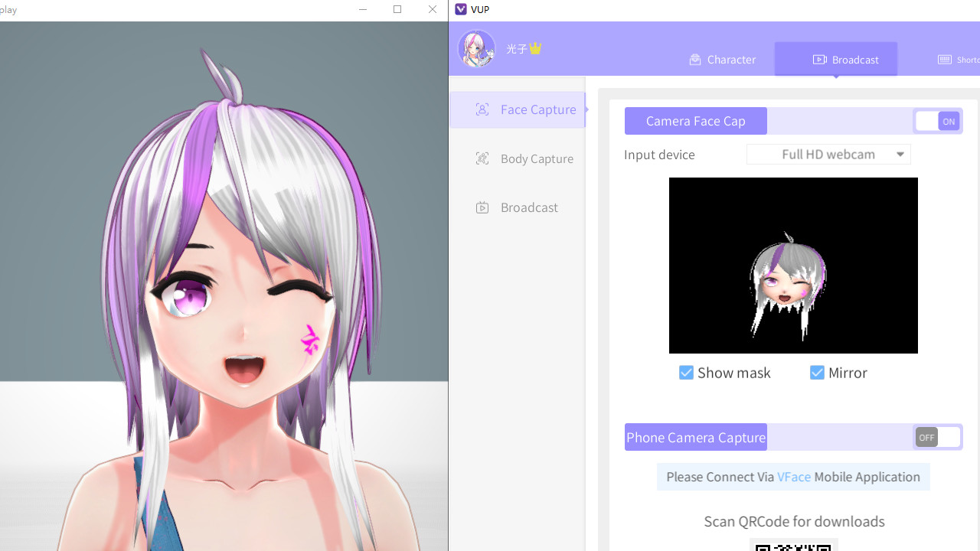Click the shopping-bag icon on Character tab
The height and width of the screenshot is (551, 980).
coord(695,59)
